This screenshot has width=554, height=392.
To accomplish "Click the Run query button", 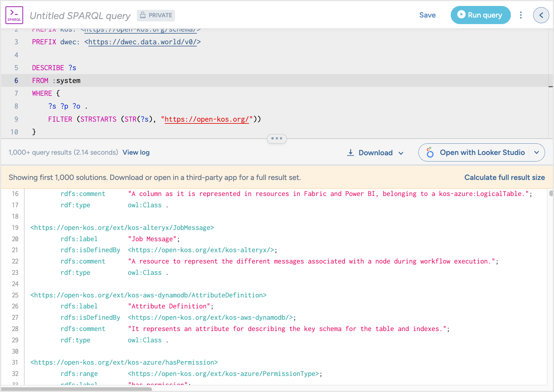I will tap(481, 15).
